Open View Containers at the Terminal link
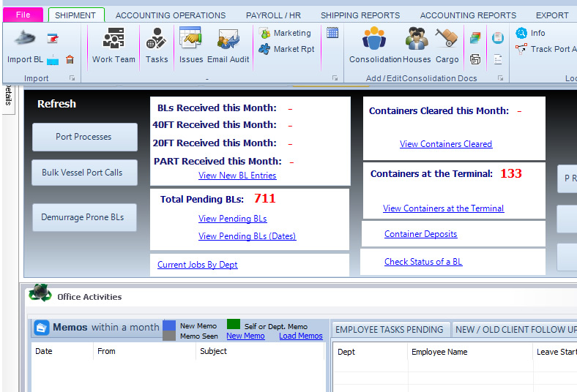 pyautogui.click(x=443, y=208)
